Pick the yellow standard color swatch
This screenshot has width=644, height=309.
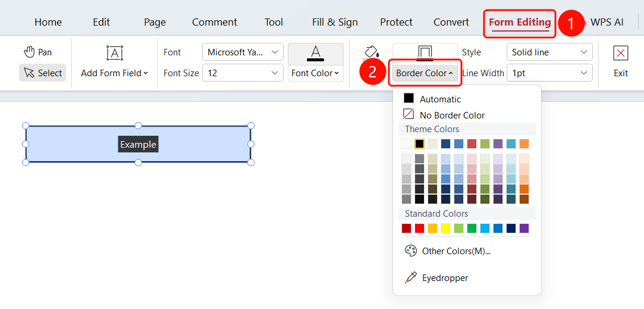click(x=445, y=229)
